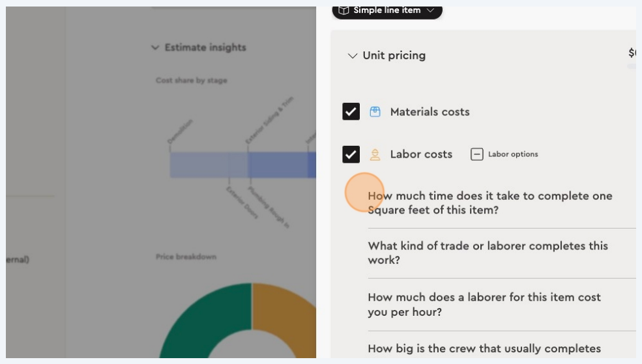Click the Unit pricing heading text
This screenshot has width=642, height=364.
(394, 56)
